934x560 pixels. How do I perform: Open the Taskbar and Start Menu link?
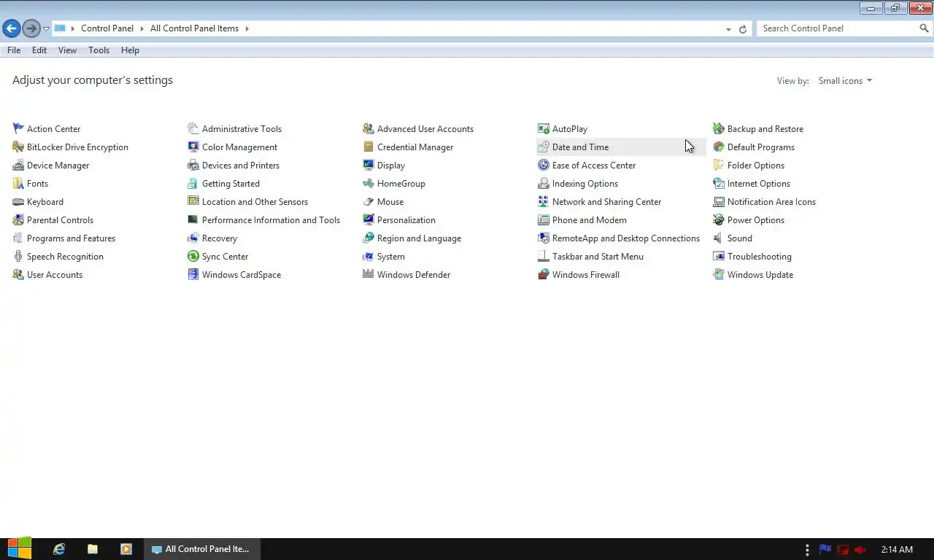[598, 257]
